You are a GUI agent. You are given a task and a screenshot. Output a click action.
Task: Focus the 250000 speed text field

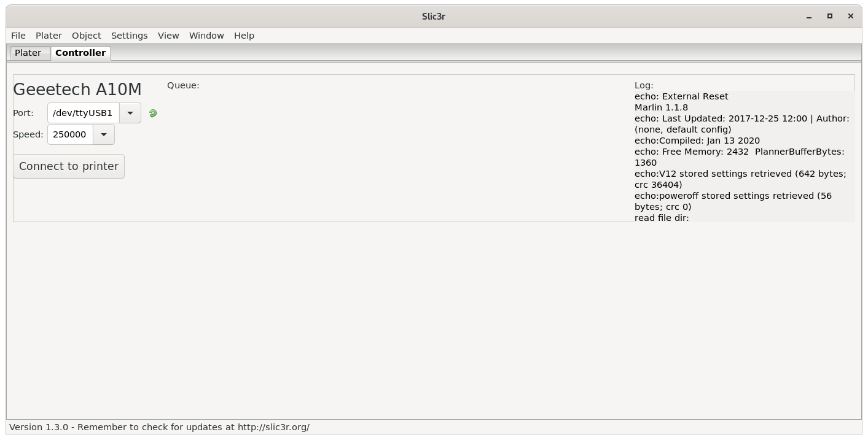pyautogui.click(x=70, y=134)
